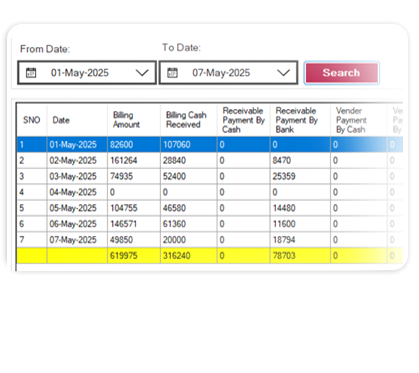Click the cash received cell 28840
This screenshot has height=373, width=419.
(x=189, y=160)
